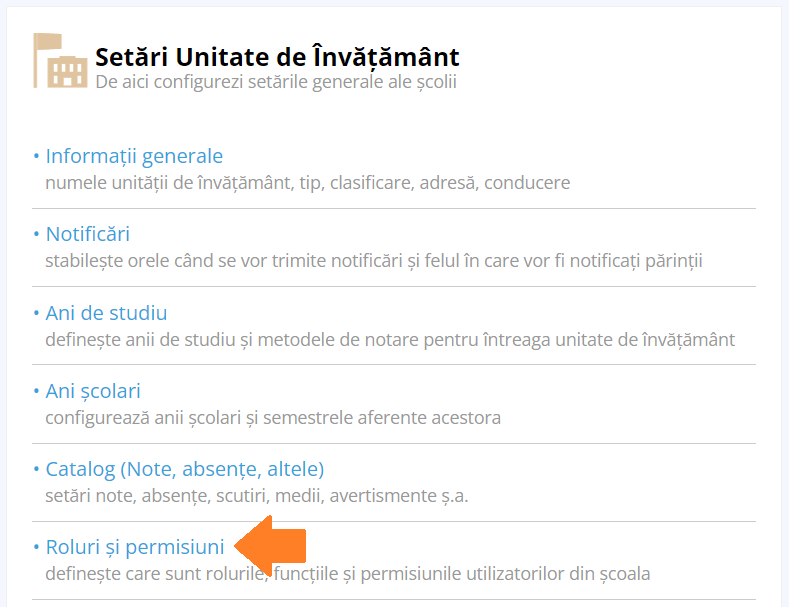The height and width of the screenshot is (607, 789).
Task: Click description about school years and semesters
Action: click(272, 417)
